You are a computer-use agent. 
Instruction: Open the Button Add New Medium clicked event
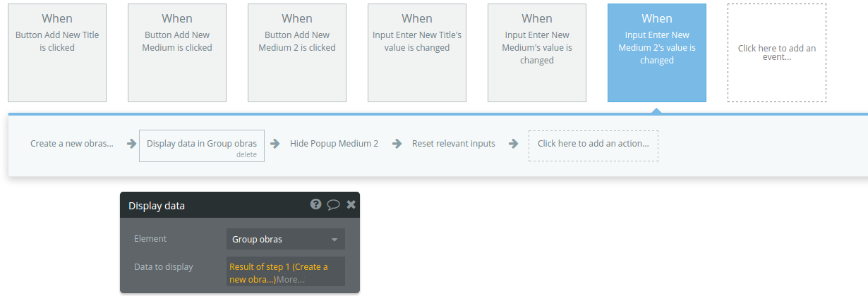point(177,53)
